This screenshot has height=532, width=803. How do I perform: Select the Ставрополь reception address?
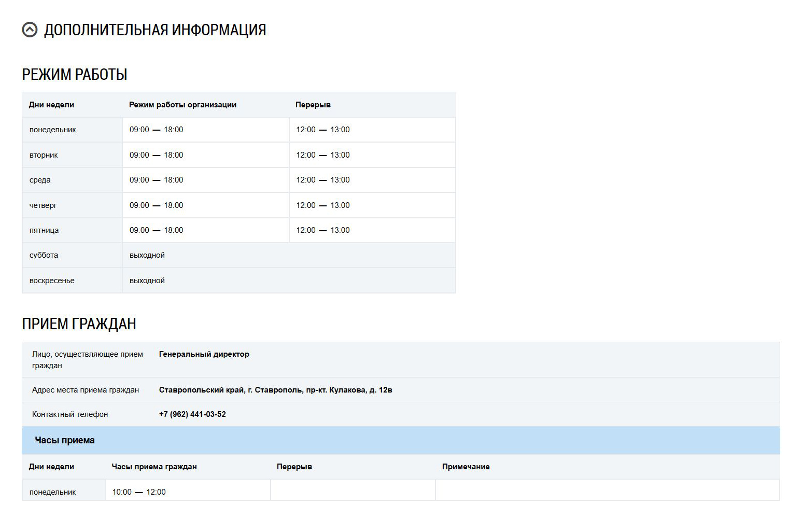click(x=275, y=390)
